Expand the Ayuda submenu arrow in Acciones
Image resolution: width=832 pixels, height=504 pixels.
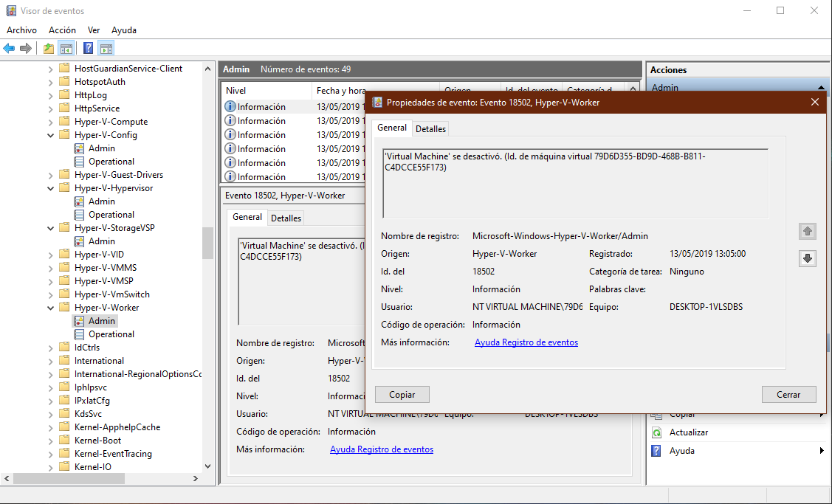tap(822, 451)
